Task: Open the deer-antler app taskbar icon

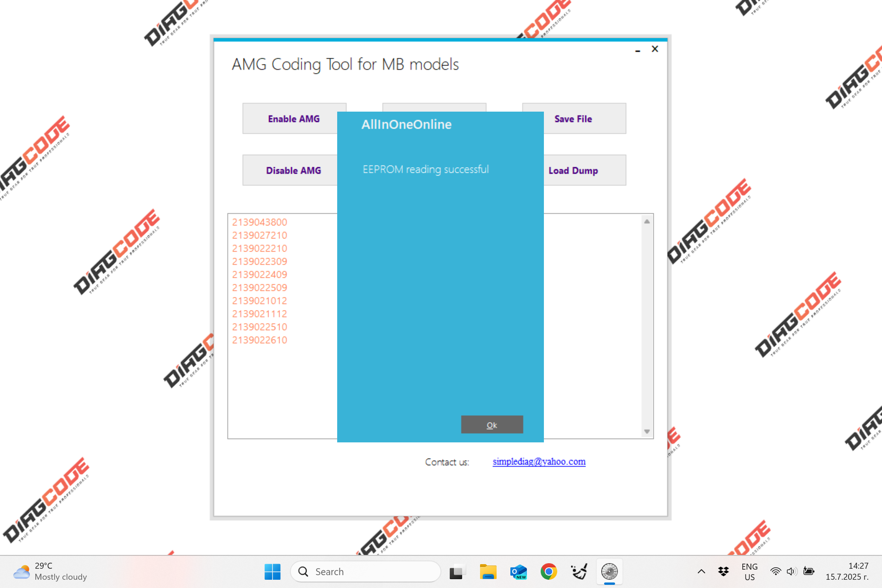Action: coord(579,572)
